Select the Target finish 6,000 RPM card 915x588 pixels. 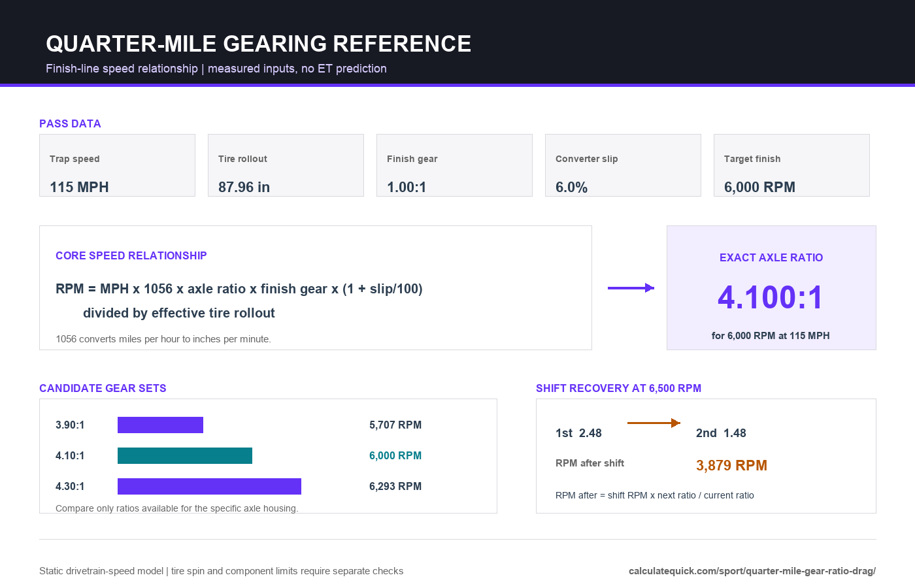(x=791, y=165)
